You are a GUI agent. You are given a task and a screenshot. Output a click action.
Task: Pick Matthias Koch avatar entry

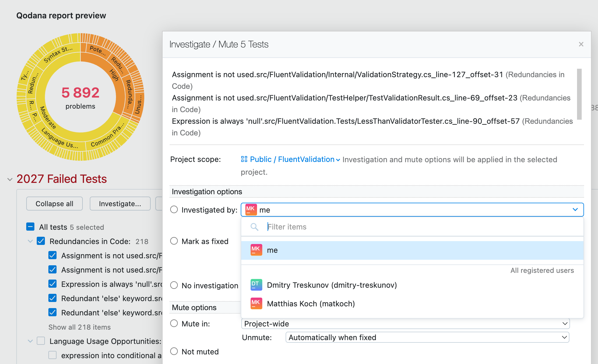coord(256,303)
